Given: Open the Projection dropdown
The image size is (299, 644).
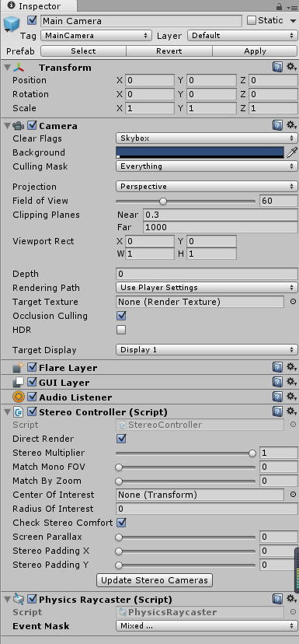Looking at the screenshot, I should pyautogui.click(x=207, y=187).
